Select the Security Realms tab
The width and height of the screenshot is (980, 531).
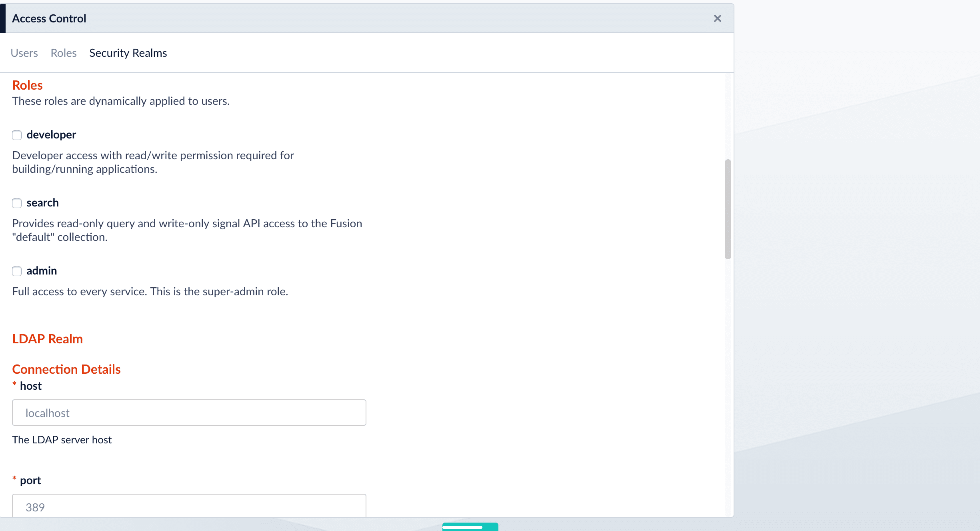click(x=128, y=53)
